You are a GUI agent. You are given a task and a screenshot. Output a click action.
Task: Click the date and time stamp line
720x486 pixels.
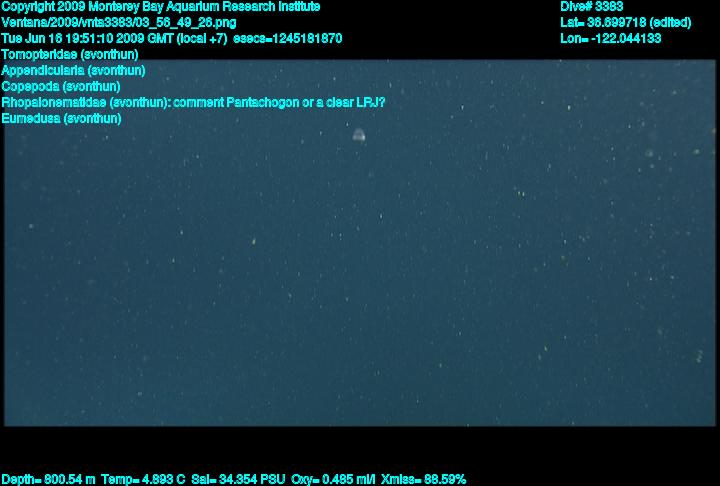(x=172, y=39)
